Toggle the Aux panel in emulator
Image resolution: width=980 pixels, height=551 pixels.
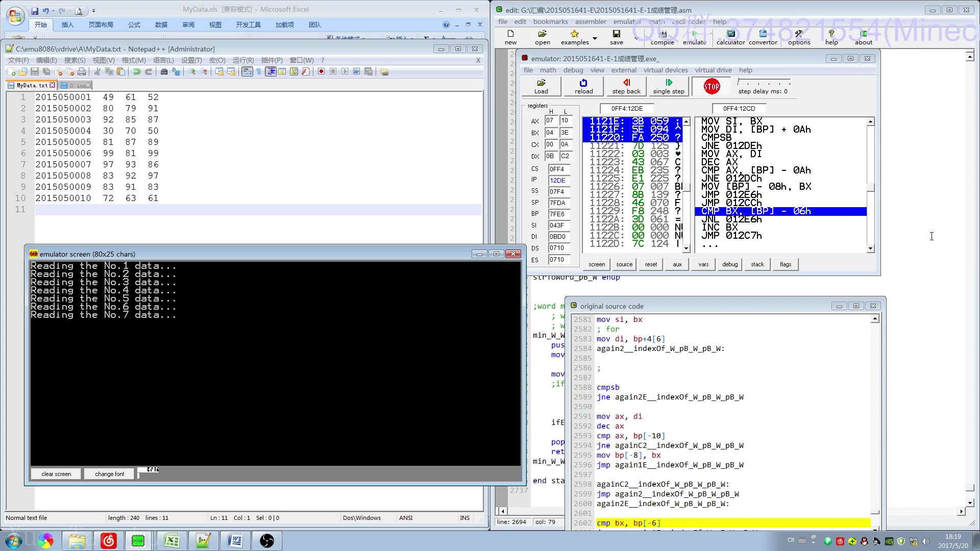point(677,264)
